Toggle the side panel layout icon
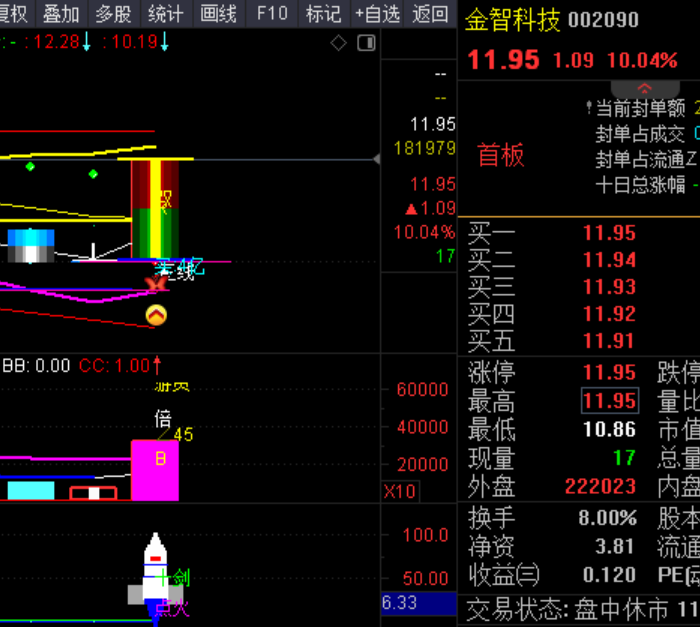700x627 pixels. [366, 43]
